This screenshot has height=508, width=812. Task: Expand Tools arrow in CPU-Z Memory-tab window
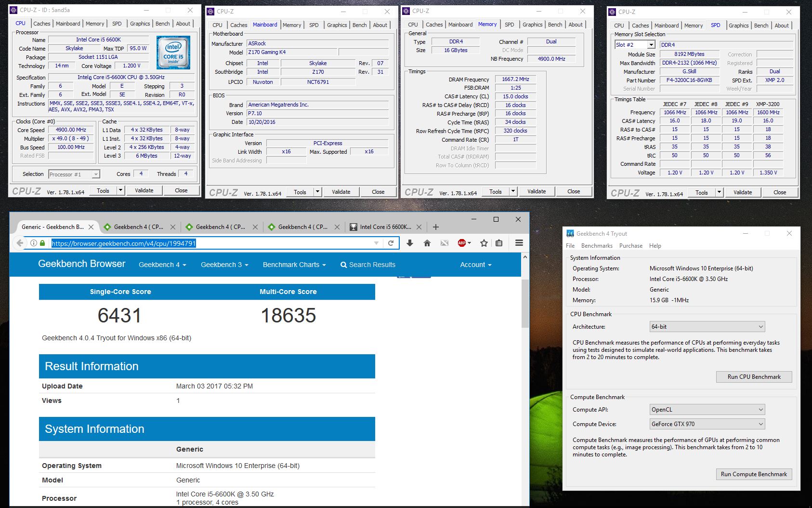pos(513,191)
